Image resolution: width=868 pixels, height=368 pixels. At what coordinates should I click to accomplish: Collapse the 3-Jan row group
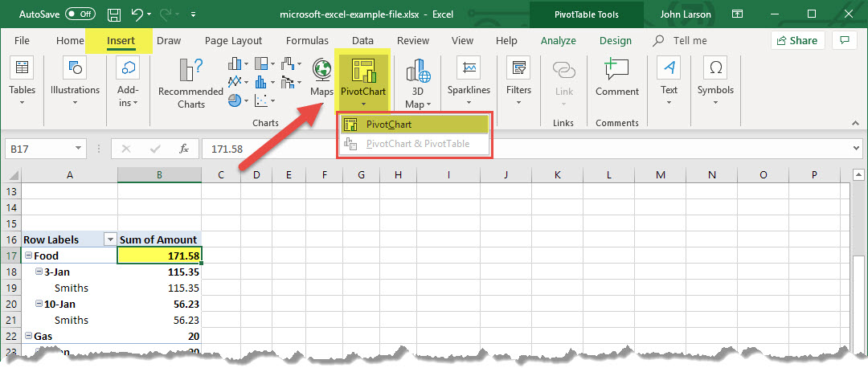point(39,272)
